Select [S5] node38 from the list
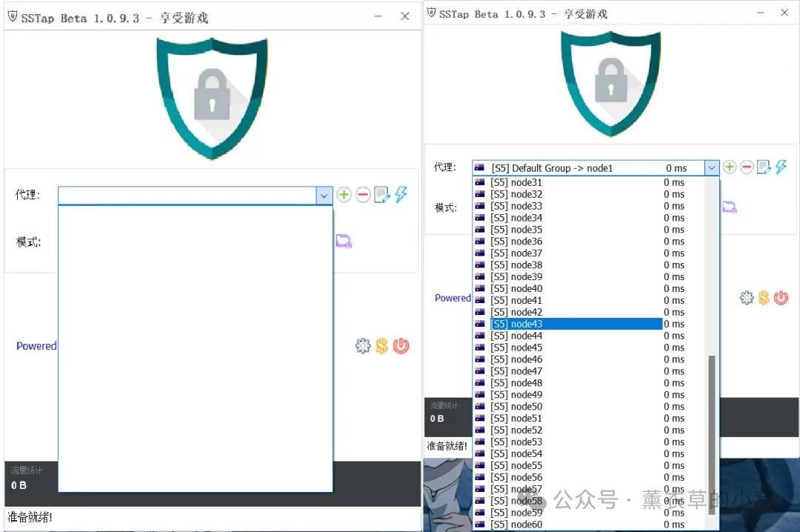800x532 pixels. [589, 265]
